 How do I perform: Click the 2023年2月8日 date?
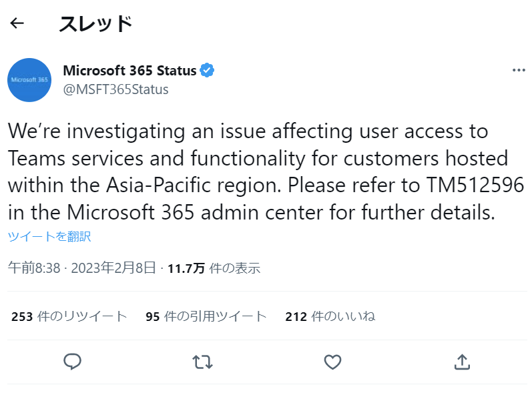pyautogui.click(x=112, y=268)
